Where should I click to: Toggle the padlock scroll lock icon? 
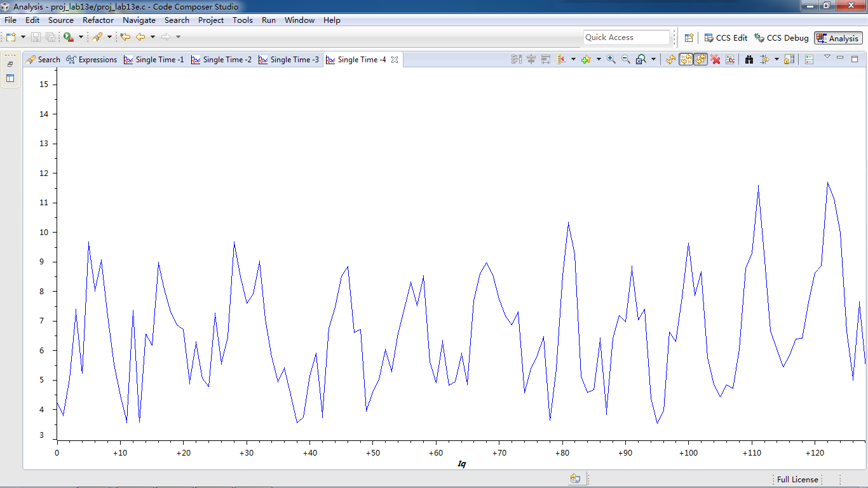pos(789,59)
